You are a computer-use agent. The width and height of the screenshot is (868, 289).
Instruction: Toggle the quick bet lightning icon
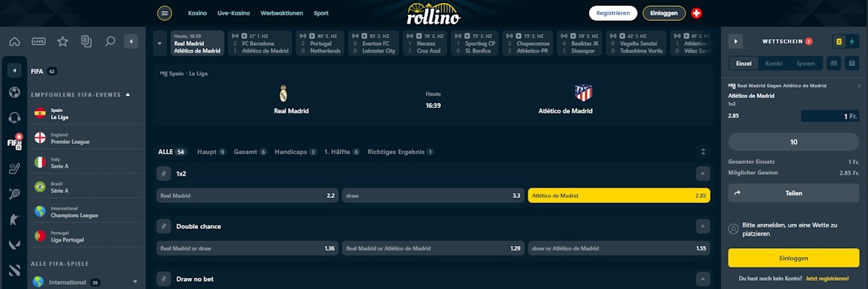(x=852, y=41)
